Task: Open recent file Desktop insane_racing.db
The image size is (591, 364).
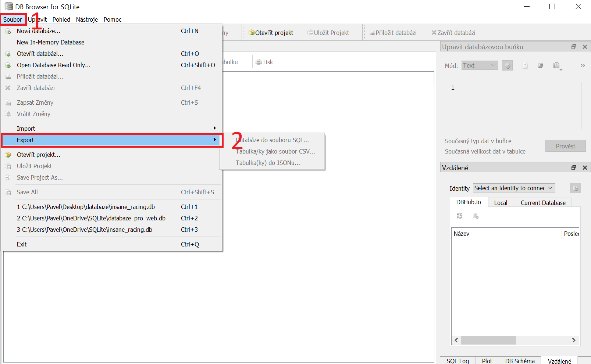Action: (x=111, y=207)
